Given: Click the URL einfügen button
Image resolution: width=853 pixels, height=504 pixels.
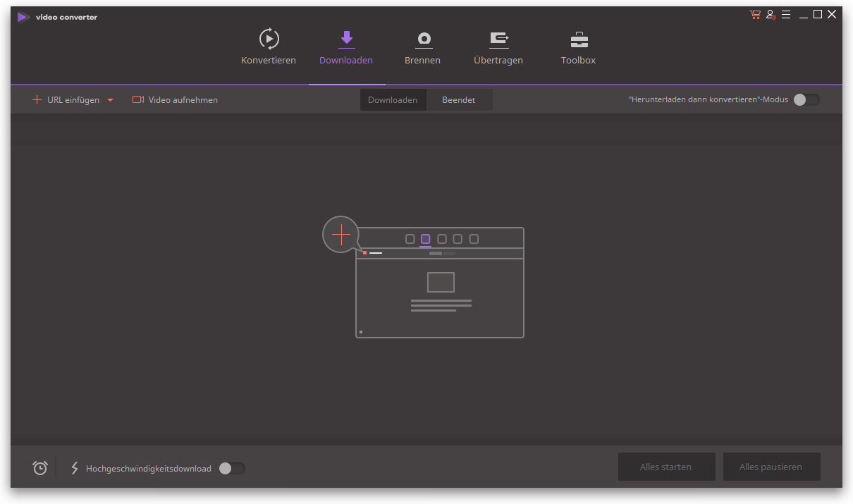Looking at the screenshot, I should point(66,100).
